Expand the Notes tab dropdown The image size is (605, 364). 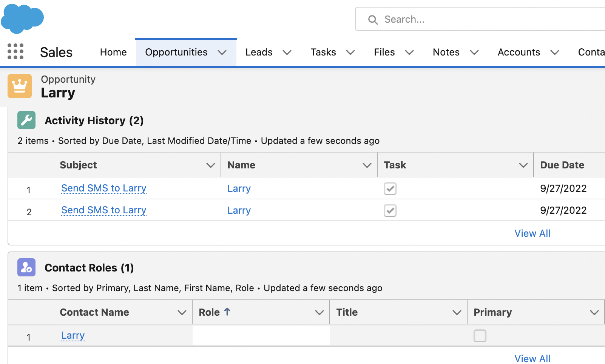pos(474,52)
